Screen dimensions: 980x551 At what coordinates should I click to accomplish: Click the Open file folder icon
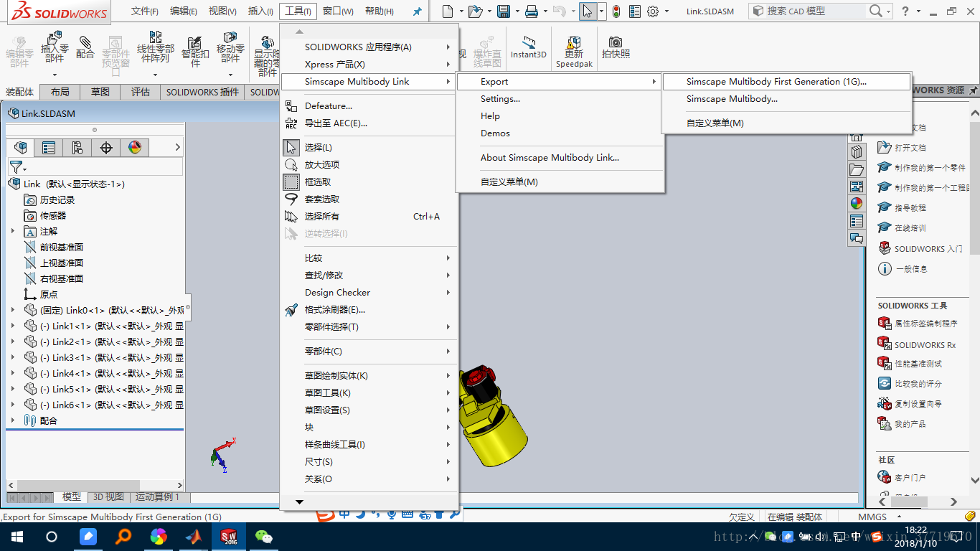pyautogui.click(x=474, y=11)
